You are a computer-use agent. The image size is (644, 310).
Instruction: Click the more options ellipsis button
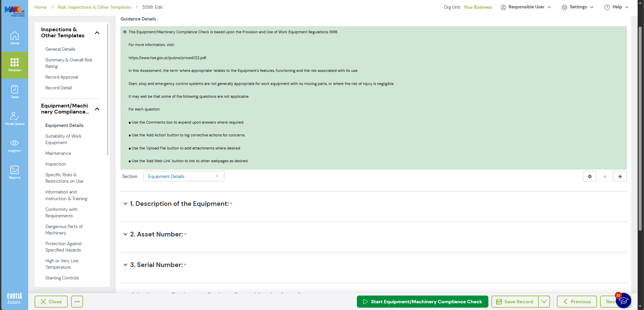click(77, 302)
